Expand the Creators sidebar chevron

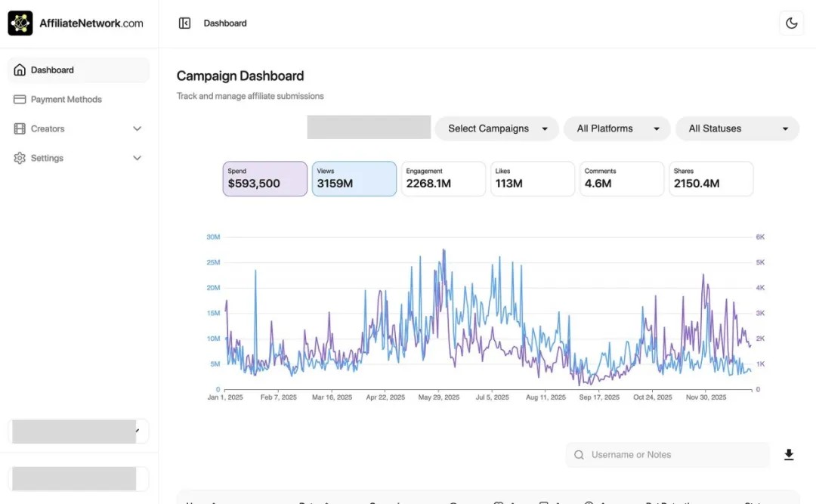coord(137,129)
